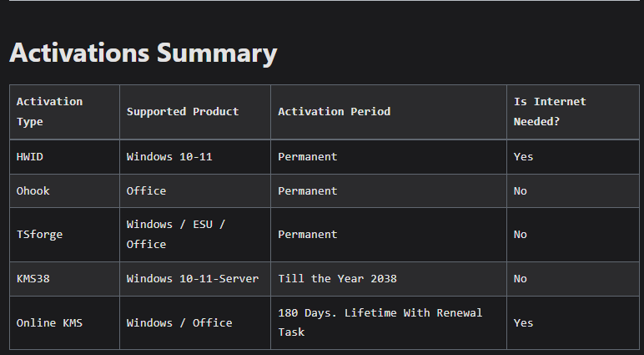
Task: Select the Online KMS cell
Action: [49, 322]
